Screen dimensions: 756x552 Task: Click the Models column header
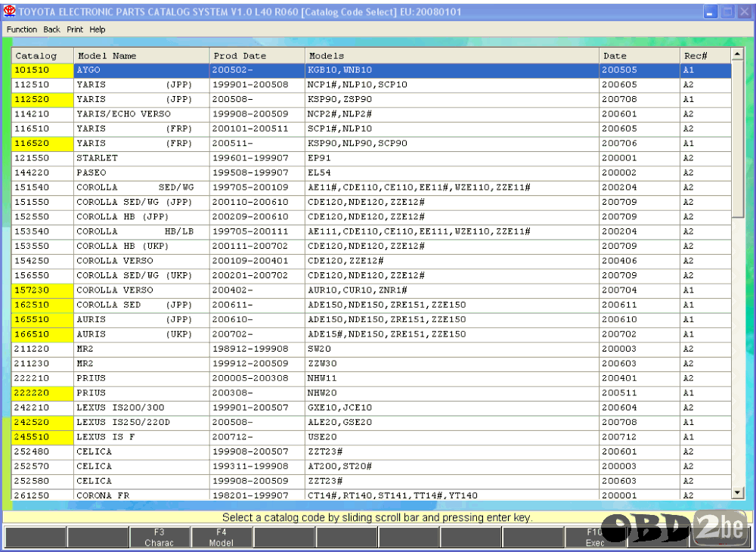[x=452, y=55]
